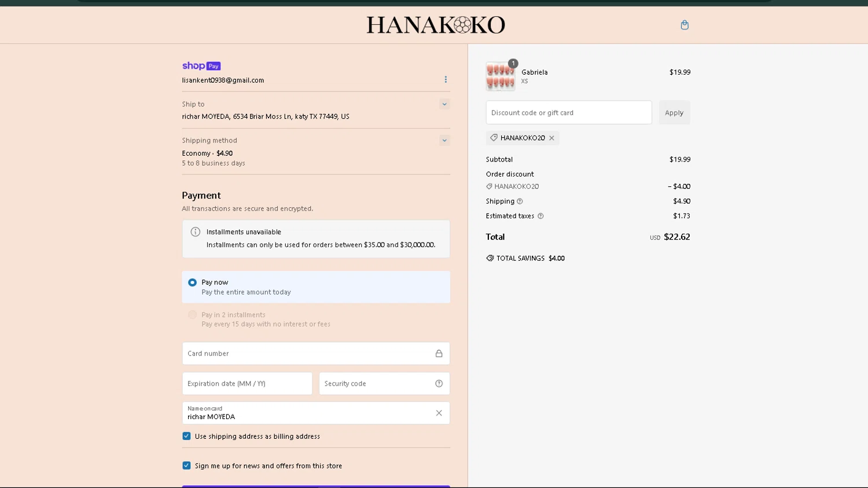Focus the Security code field
Viewport: 868px width, 488px height.
click(384, 384)
